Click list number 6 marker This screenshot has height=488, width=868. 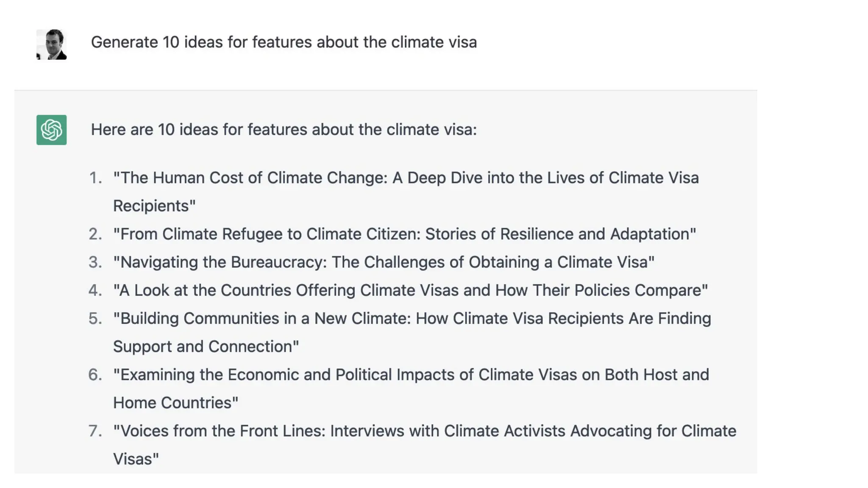point(95,375)
